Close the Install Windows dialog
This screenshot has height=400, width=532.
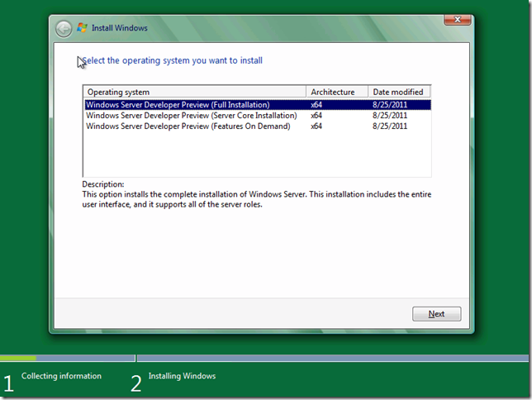pos(457,20)
